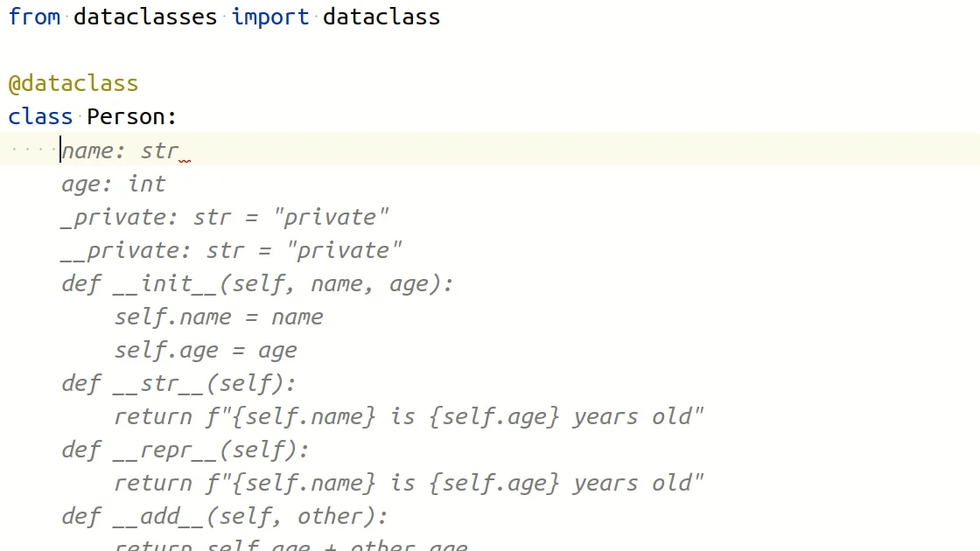The height and width of the screenshot is (551, 980).
Task: Click the 'self.name = name' assignment
Action: [219, 317]
